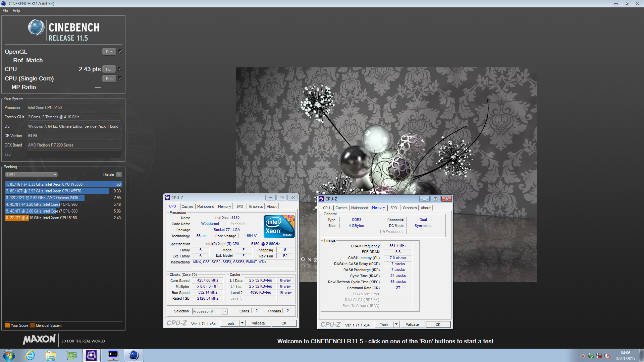Select ranking row AMD Opteron 2435
This screenshot has width=644, height=362.
(63, 198)
